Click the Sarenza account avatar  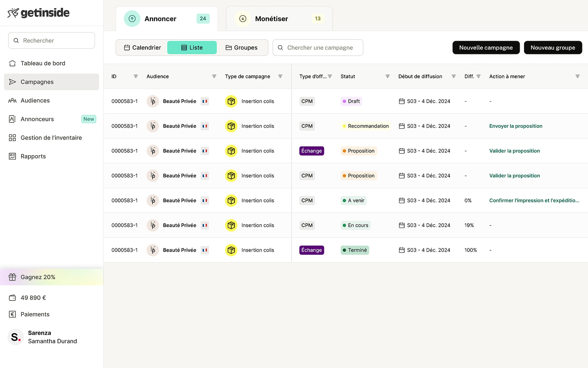16,337
